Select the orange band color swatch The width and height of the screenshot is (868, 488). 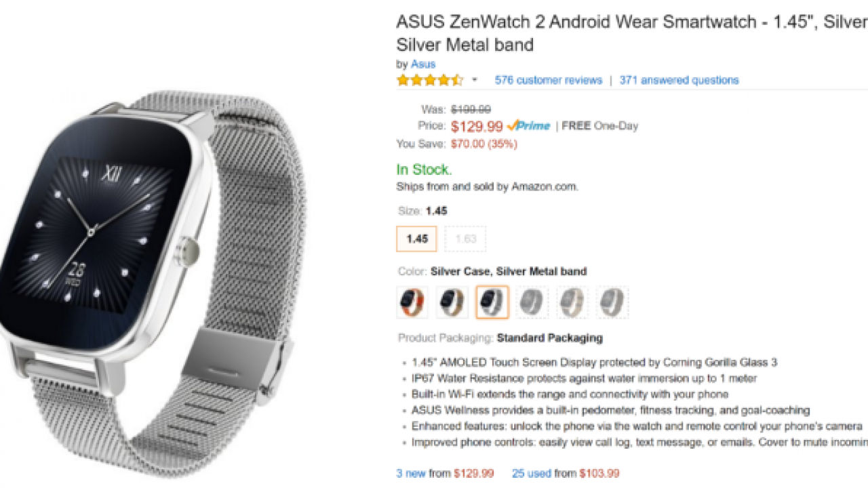point(412,302)
